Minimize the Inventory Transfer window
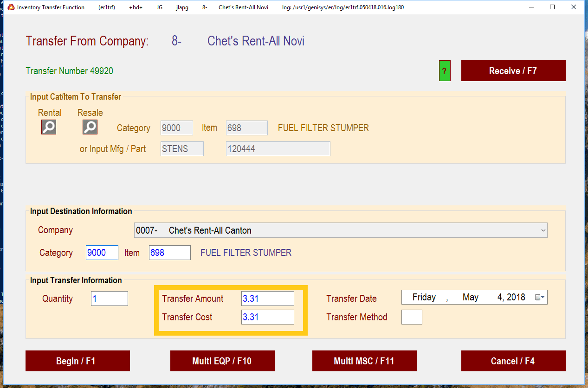The width and height of the screenshot is (588, 388). (531, 7)
